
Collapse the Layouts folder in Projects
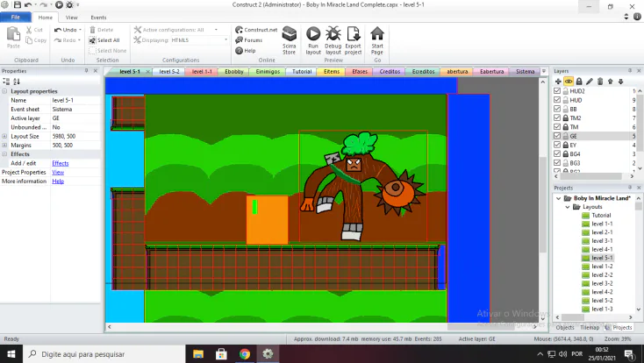tap(568, 207)
